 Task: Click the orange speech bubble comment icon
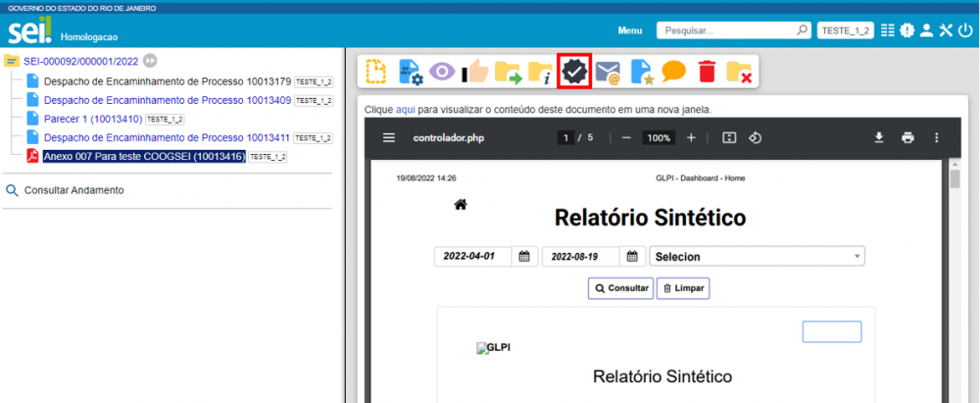(x=673, y=72)
